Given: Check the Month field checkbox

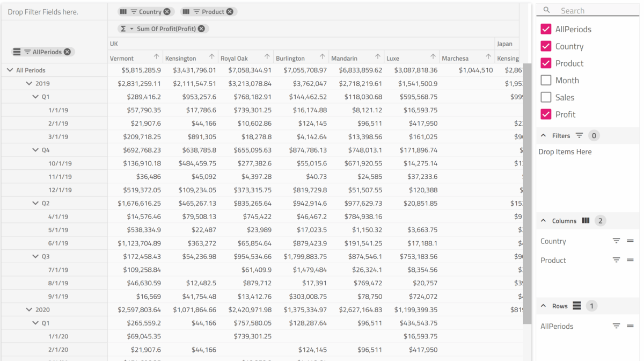Looking at the screenshot, I should pos(546,81).
